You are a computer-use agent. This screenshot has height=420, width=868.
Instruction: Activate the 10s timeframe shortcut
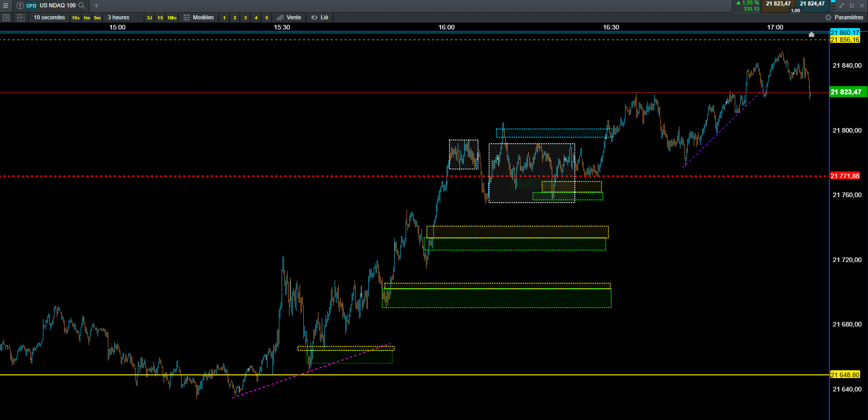[x=76, y=17]
